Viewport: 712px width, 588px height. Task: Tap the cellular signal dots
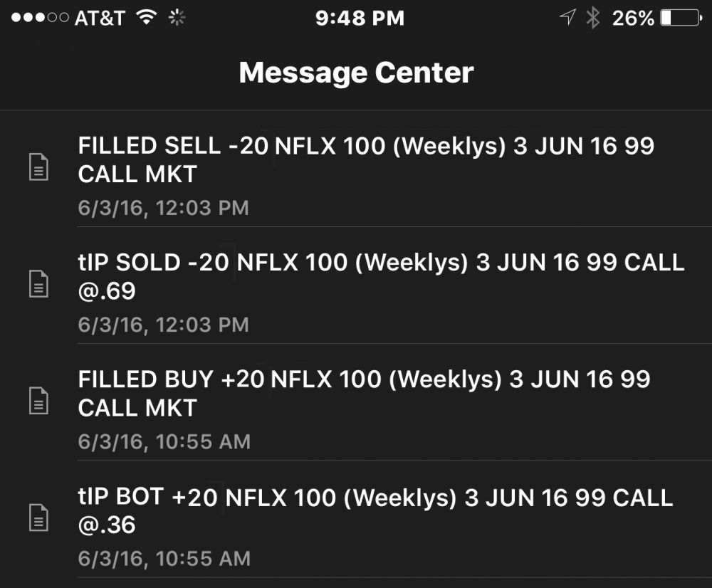40,18
